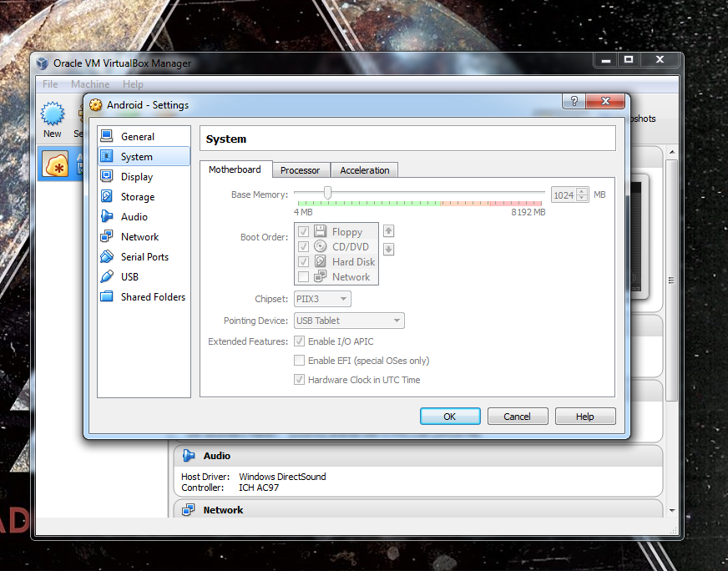Click the Hard Disk boot device icon
This screenshot has height=571, width=728.
[321, 261]
